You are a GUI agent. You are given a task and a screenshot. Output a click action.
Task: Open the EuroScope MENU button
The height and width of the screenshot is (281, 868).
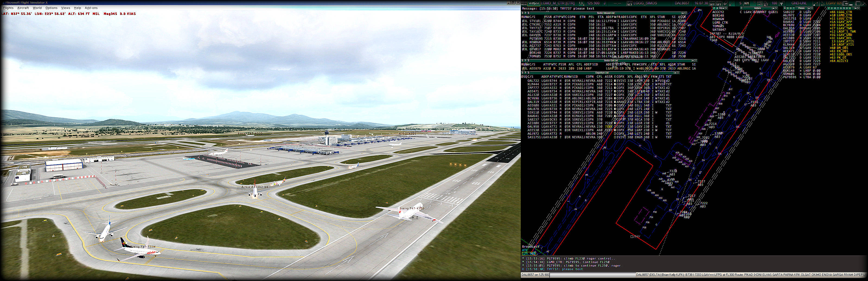tap(524, 3)
